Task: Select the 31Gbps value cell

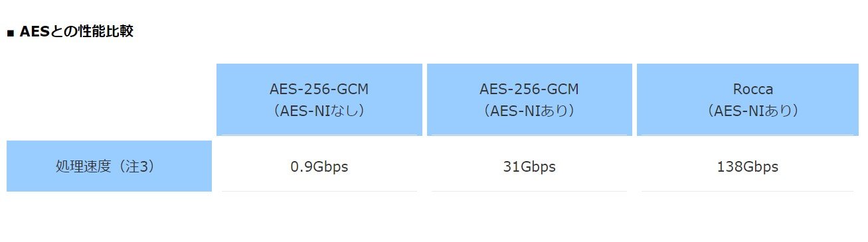Action: [x=529, y=166]
